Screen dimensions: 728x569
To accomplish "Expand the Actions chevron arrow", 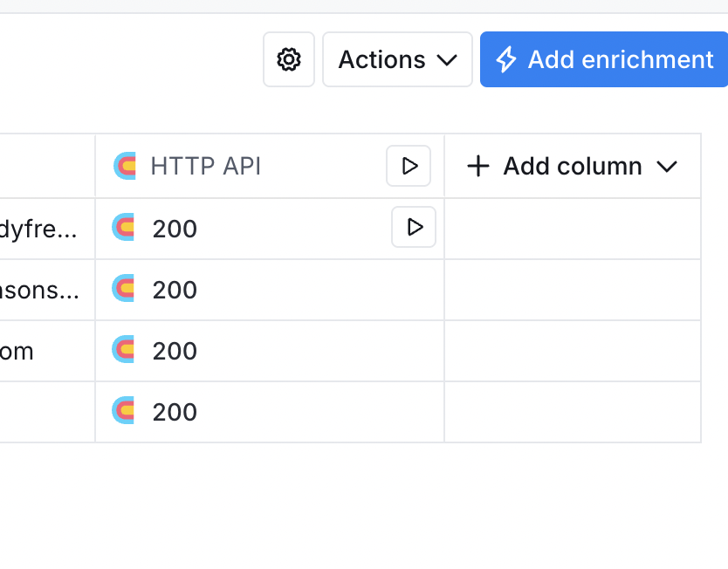I will point(447,59).
